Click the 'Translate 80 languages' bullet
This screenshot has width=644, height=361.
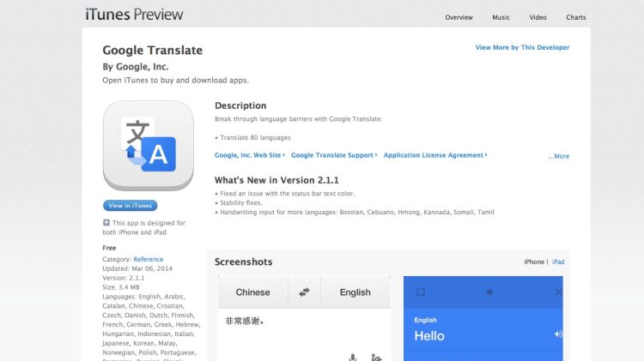coord(252,137)
